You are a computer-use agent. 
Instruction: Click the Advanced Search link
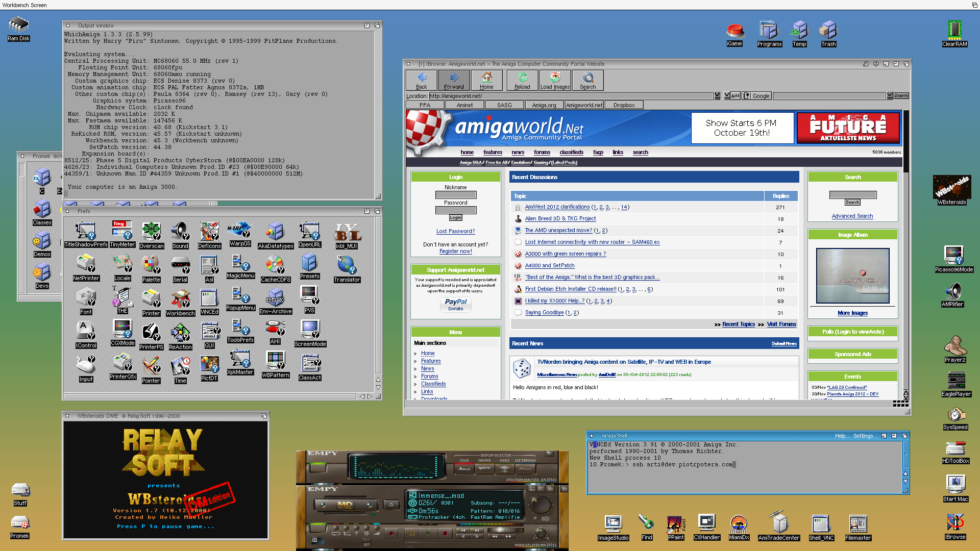click(852, 216)
